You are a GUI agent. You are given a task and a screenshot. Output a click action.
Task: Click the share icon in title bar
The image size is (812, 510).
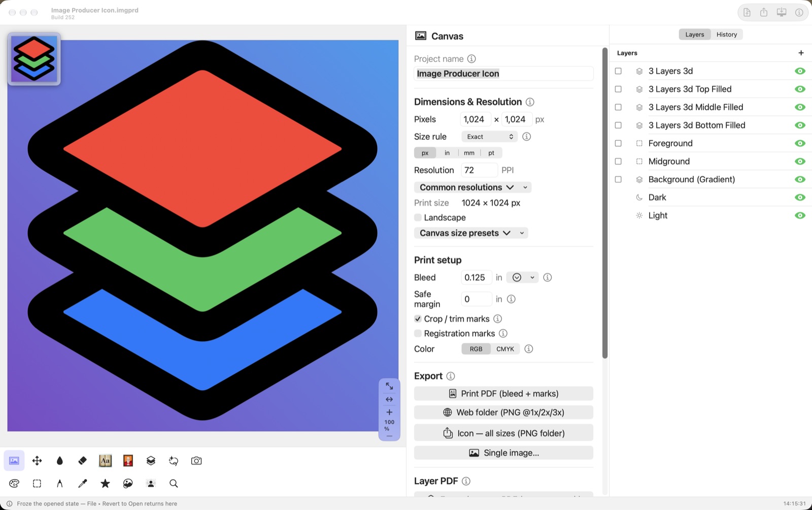tap(764, 12)
